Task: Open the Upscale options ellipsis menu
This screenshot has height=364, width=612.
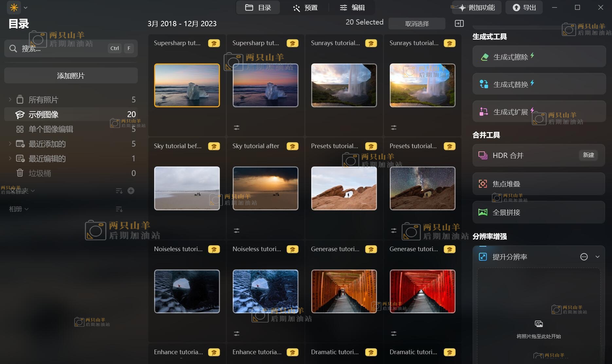Action: coord(584,257)
